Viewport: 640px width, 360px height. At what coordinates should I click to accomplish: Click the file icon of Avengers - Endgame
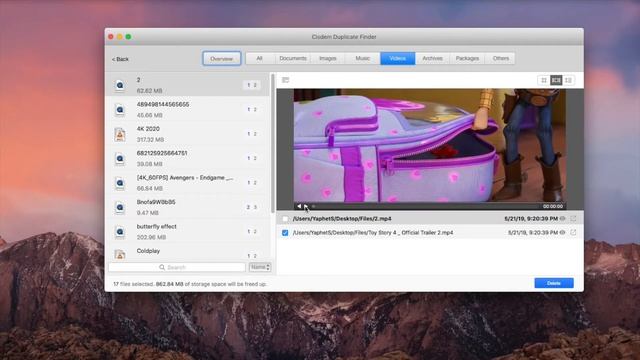coord(120,183)
